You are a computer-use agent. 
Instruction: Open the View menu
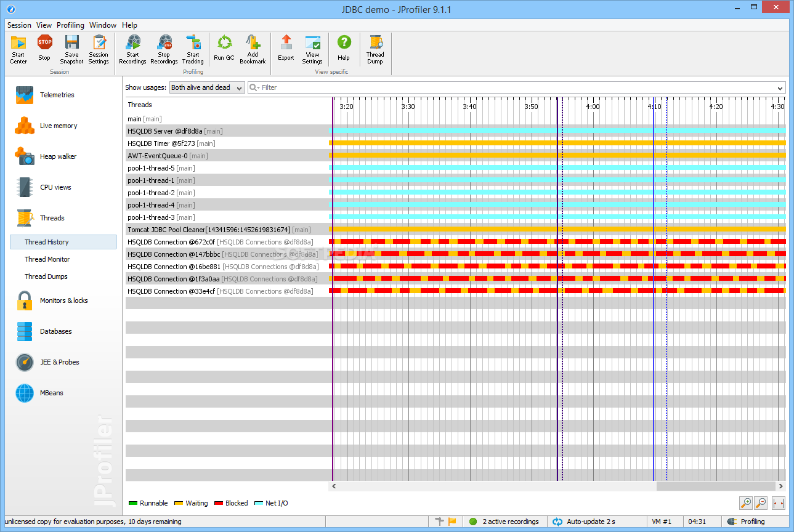(x=44, y=25)
